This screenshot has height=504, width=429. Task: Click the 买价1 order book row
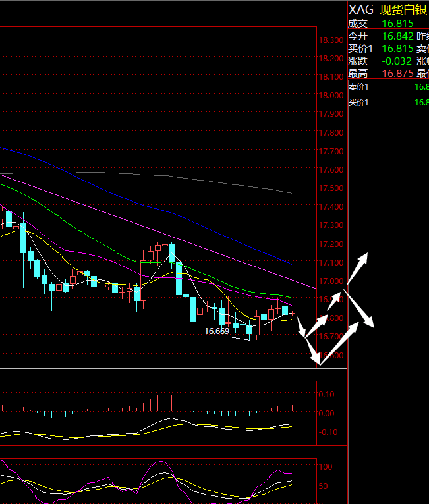[389, 103]
